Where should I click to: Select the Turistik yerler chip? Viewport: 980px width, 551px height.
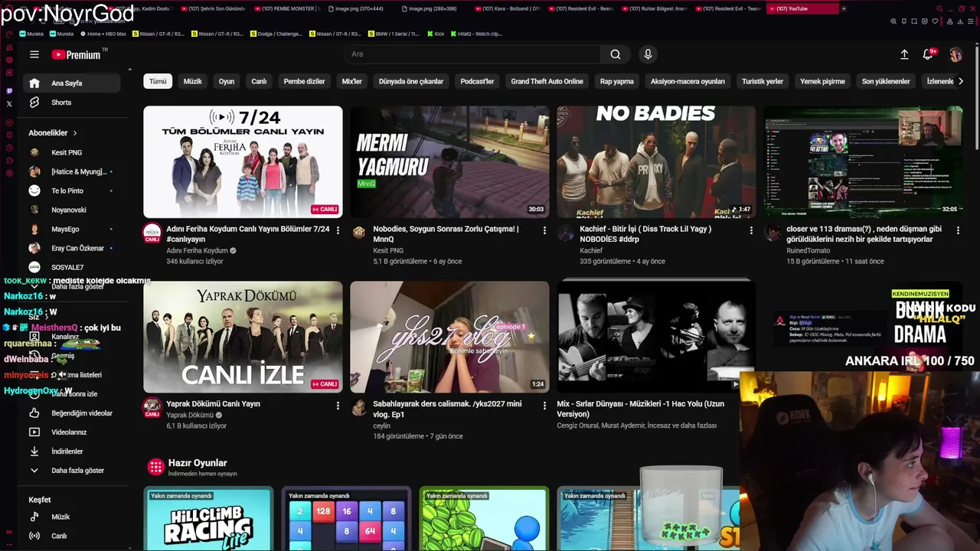(763, 81)
